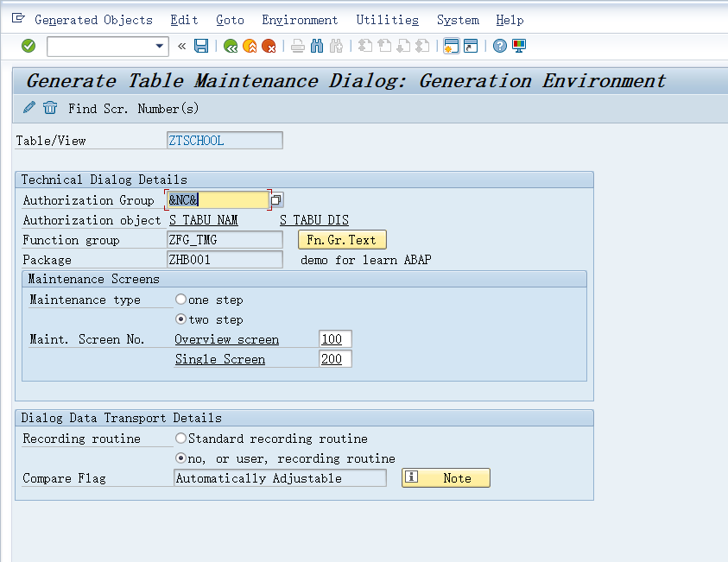Viewport: 728px width, 562px height.
Task: Click the Find Scr. Number(s) button
Action: [x=134, y=109]
